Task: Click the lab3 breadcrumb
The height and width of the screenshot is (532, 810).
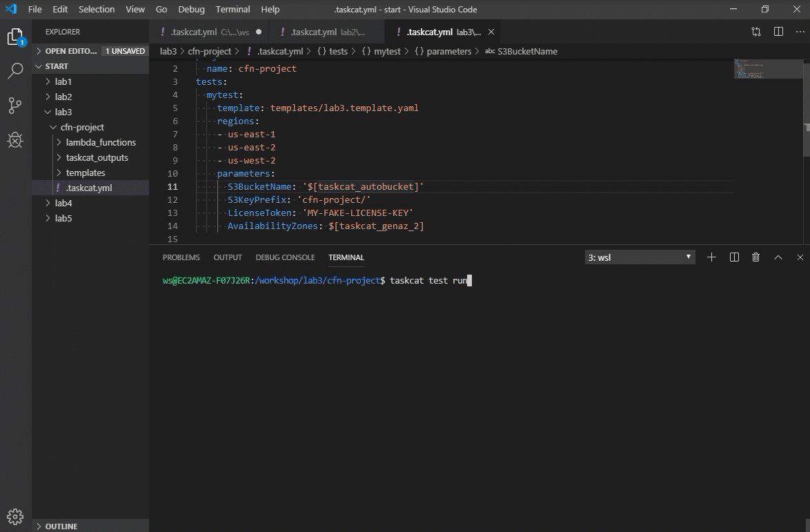Action: tap(168, 51)
